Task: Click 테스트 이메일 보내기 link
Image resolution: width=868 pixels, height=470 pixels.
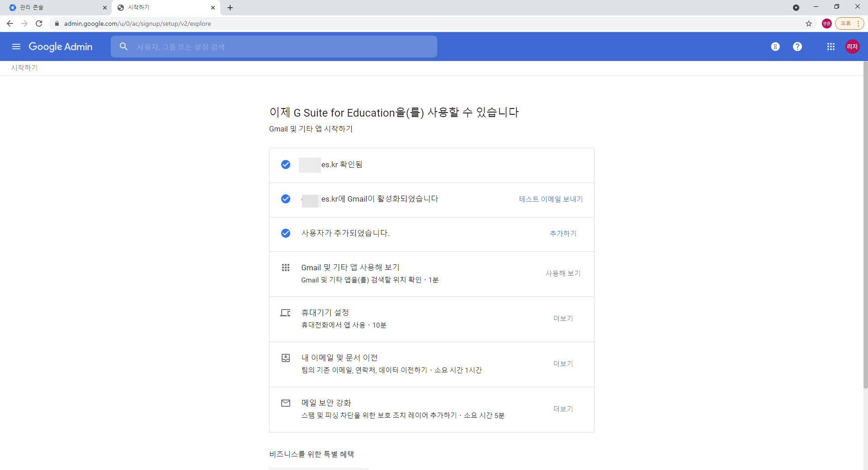Action: click(x=551, y=199)
